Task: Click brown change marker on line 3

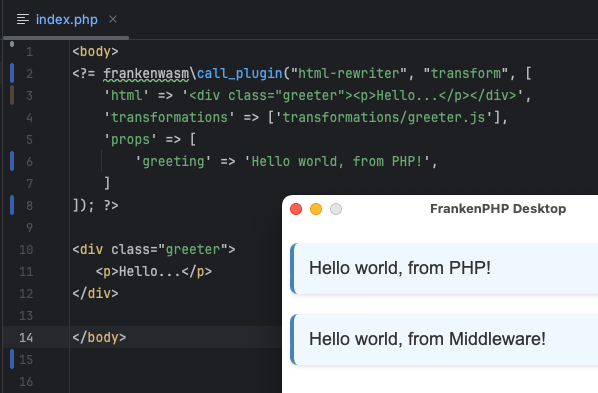Action: [x=12, y=95]
